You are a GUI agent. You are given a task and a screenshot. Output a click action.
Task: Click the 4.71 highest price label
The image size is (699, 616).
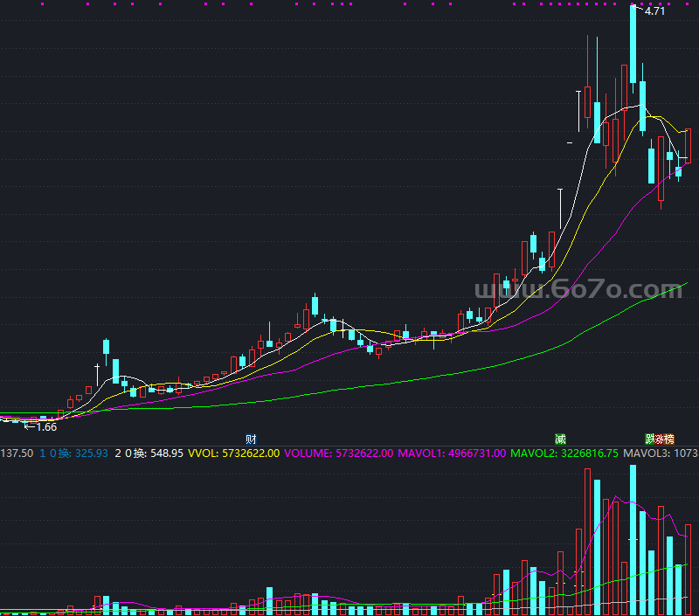click(x=654, y=11)
